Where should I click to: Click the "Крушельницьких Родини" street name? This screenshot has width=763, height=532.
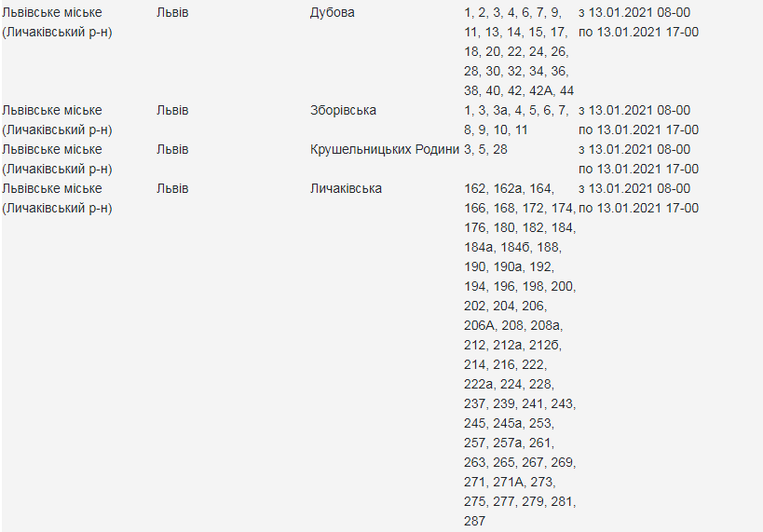[384, 149]
